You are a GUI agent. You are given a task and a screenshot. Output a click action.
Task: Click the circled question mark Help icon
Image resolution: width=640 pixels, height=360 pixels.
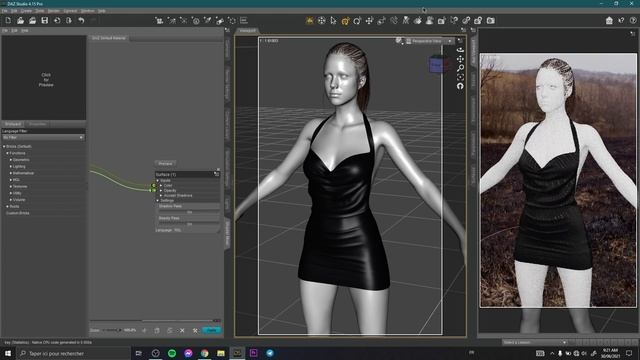click(633, 20)
